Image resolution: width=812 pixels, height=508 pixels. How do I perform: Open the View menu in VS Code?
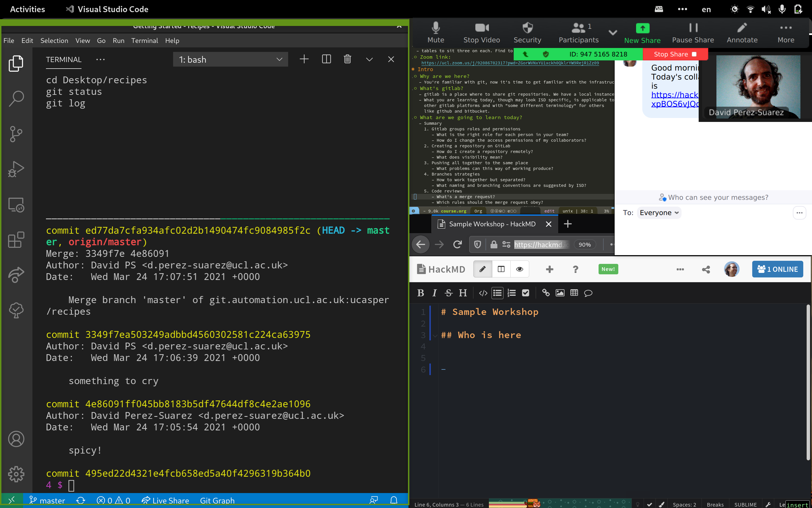click(x=83, y=40)
